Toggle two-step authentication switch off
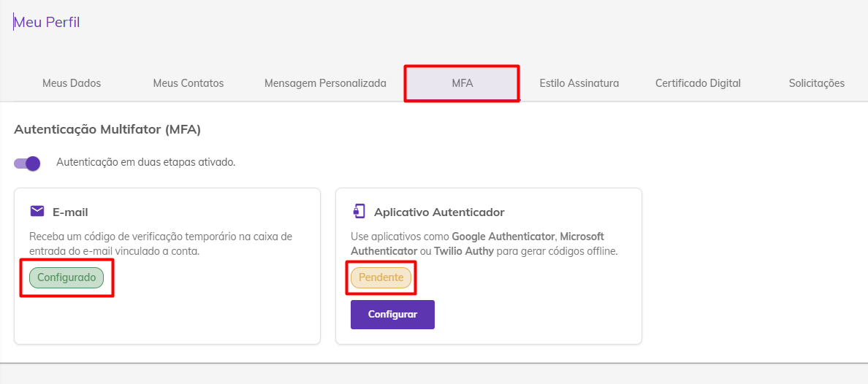The image size is (868, 384). coord(27,164)
